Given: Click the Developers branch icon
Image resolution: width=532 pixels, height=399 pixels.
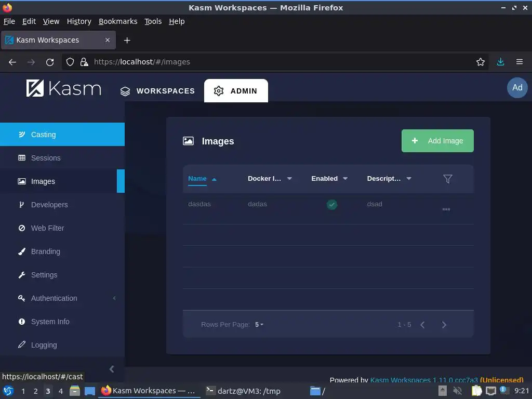Looking at the screenshot, I should click(22, 205).
